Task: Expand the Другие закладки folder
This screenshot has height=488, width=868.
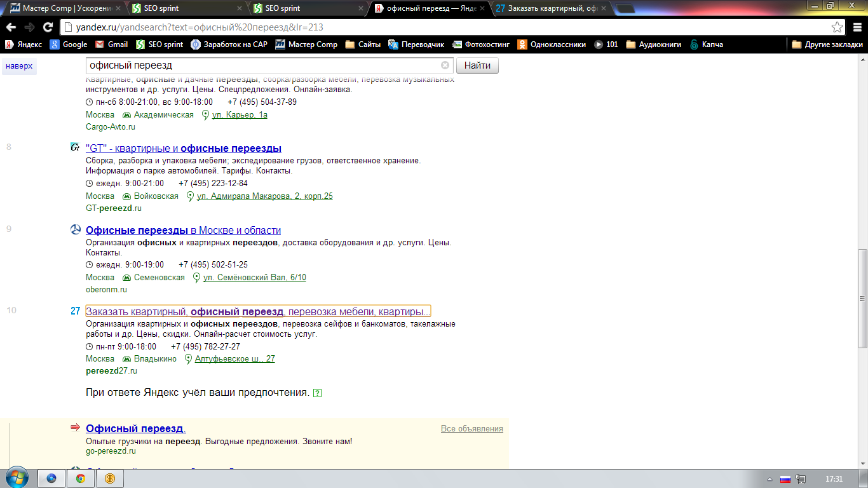Action: 827,44
